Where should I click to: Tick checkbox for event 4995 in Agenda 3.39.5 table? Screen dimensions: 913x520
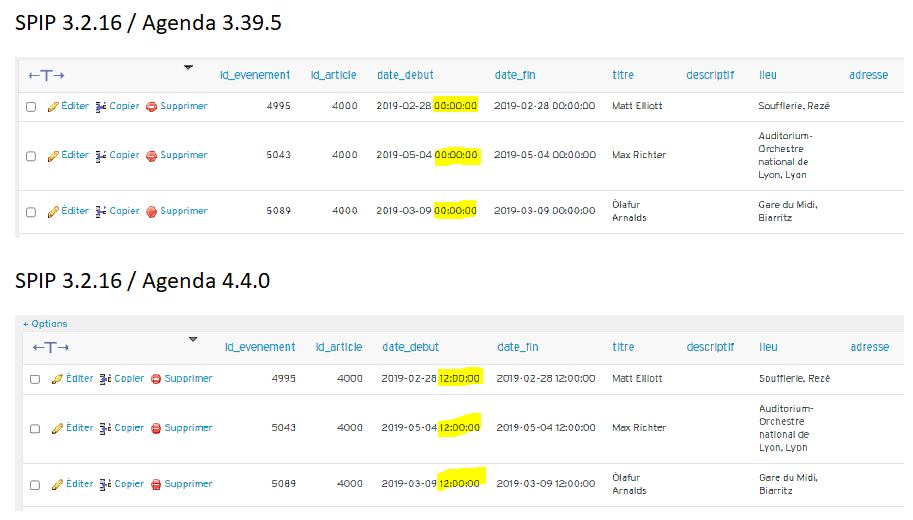click(31, 107)
